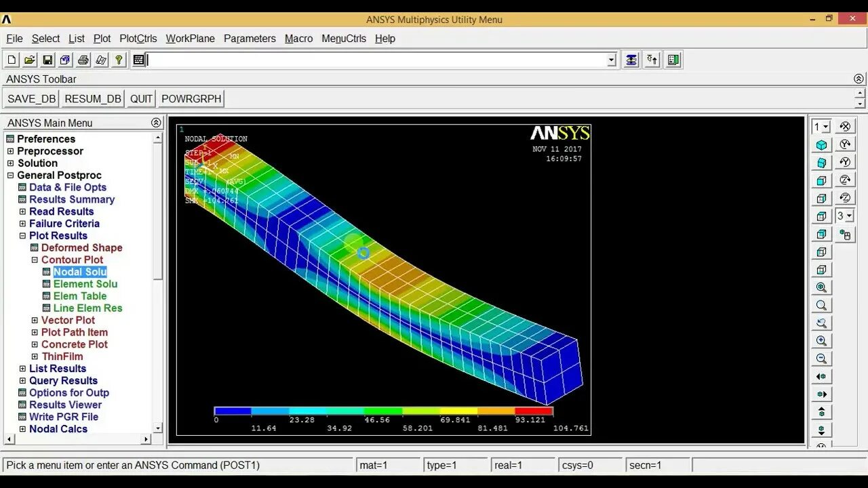
Task: Click the command keyboard icon
Action: (139, 60)
